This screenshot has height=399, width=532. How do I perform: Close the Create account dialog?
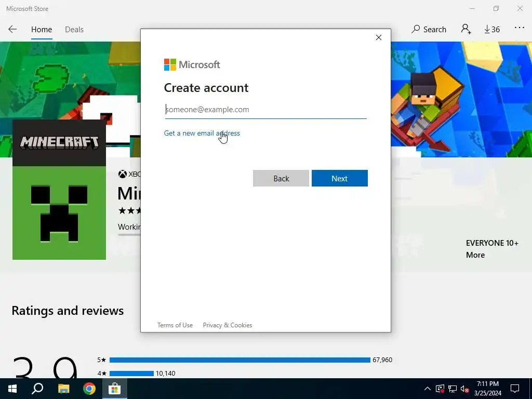(379, 37)
